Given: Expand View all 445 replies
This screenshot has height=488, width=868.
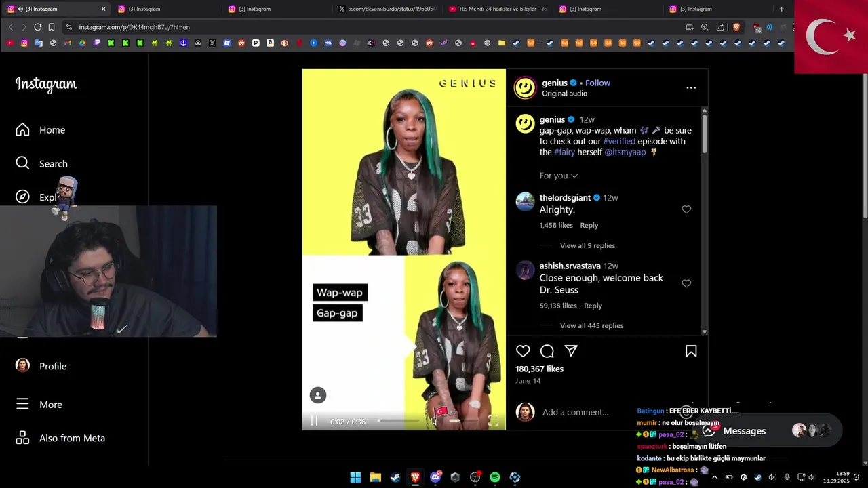Looking at the screenshot, I should tap(591, 325).
